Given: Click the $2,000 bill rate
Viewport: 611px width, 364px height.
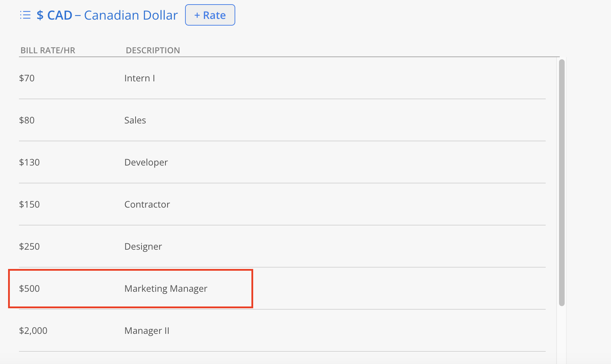Looking at the screenshot, I should pyautogui.click(x=33, y=331).
